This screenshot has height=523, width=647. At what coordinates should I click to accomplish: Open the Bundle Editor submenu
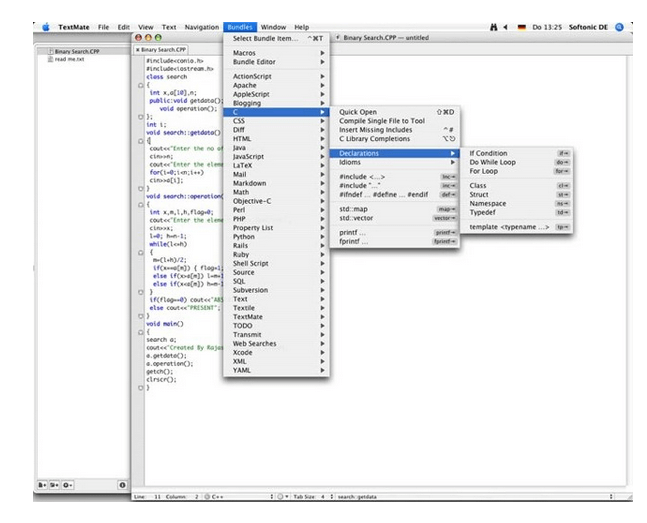point(276,62)
